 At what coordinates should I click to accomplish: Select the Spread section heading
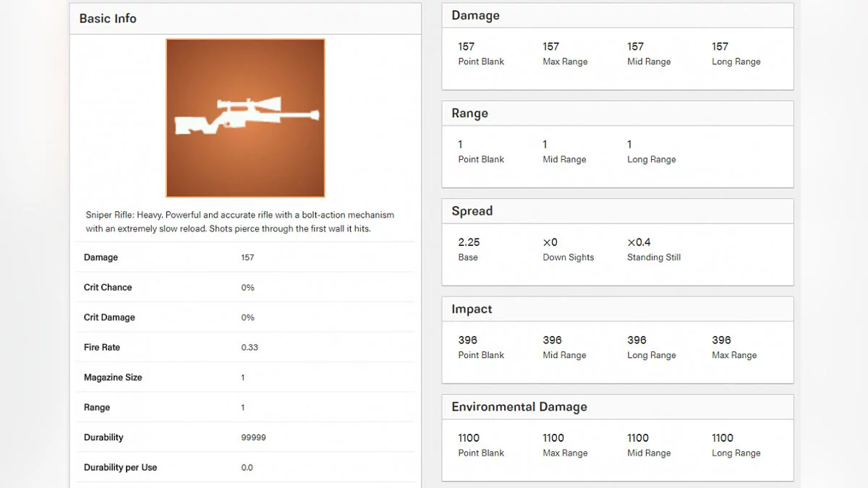[x=472, y=211]
